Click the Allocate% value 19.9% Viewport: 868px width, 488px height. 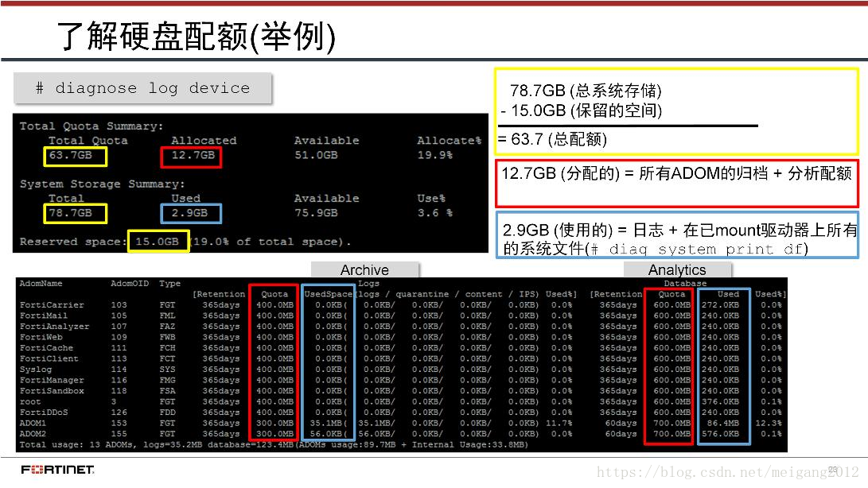coord(434,156)
